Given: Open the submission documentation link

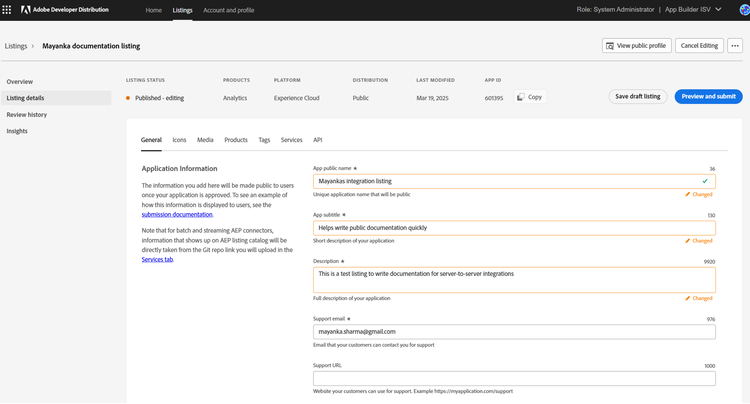Looking at the screenshot, I should pos(177,214).
